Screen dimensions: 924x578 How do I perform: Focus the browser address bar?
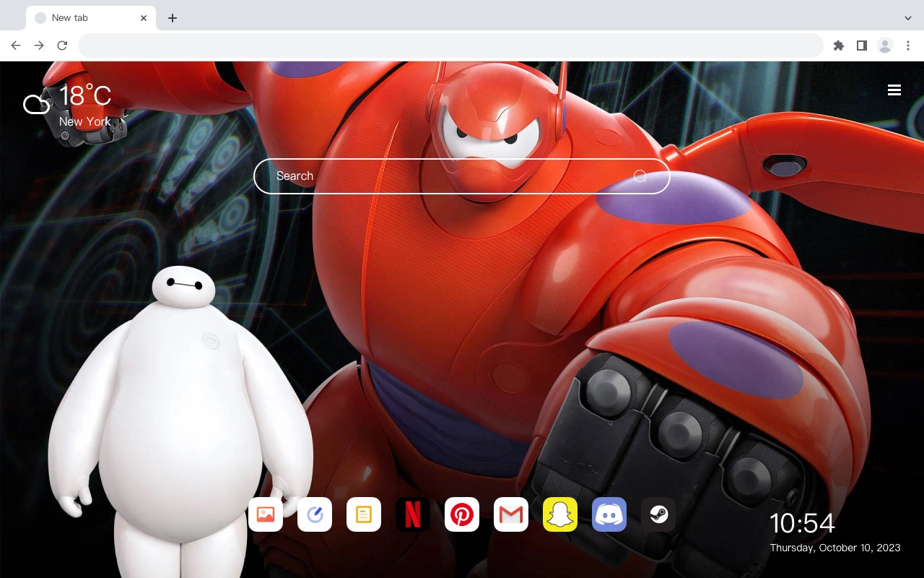(450, 46)
